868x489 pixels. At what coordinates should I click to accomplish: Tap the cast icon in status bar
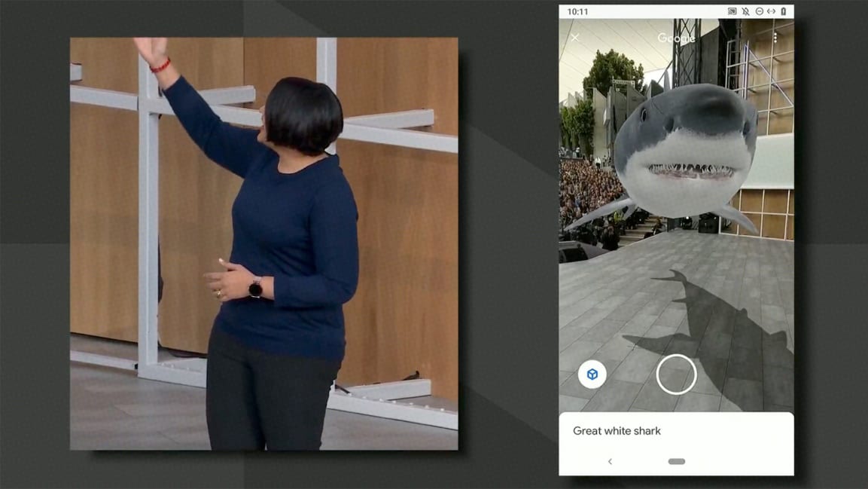coord(732,12)
